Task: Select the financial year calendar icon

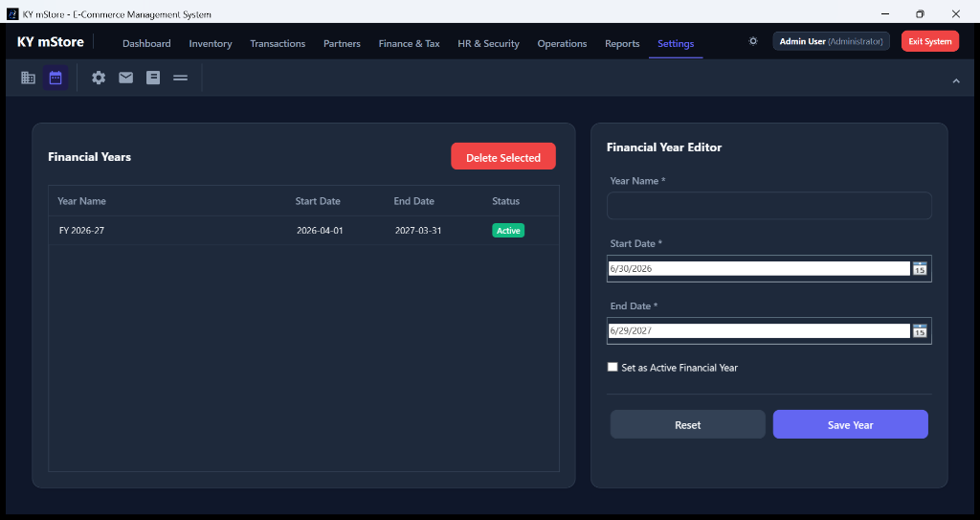Action: pos(56,78)
